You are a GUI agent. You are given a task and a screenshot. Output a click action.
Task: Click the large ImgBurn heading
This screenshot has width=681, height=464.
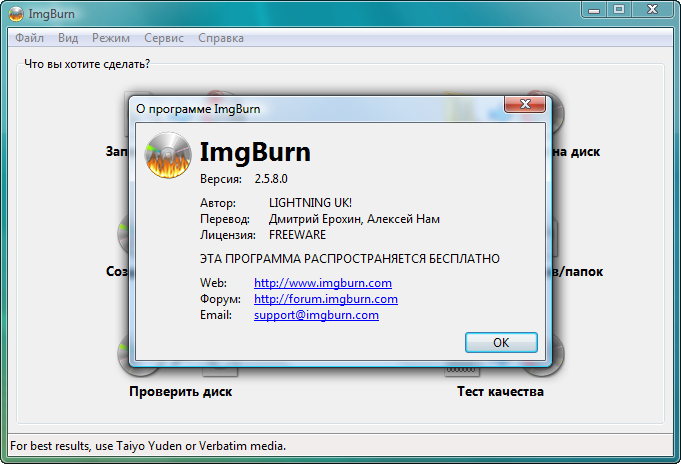tap(255, 152)
